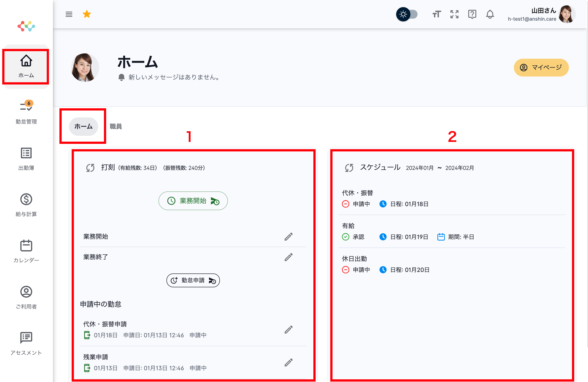Enter fullscreen mode via expand icon

[454, 14]
